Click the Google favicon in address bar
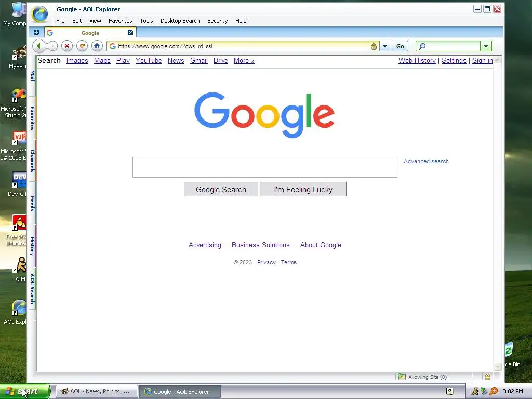This screenshot has width=532, height=399. coord(113,46)
